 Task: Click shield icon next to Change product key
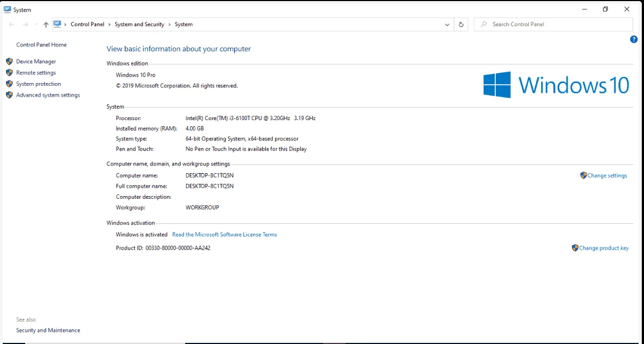575,248
